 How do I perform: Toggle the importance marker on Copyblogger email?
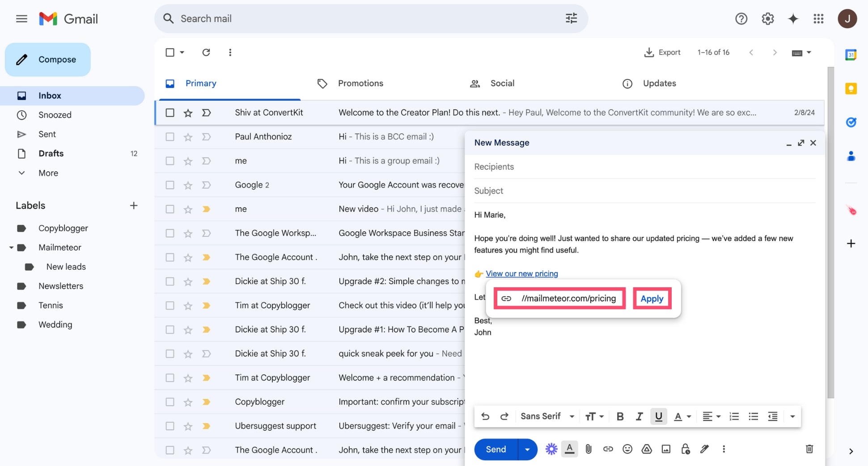tap(206, 402)
